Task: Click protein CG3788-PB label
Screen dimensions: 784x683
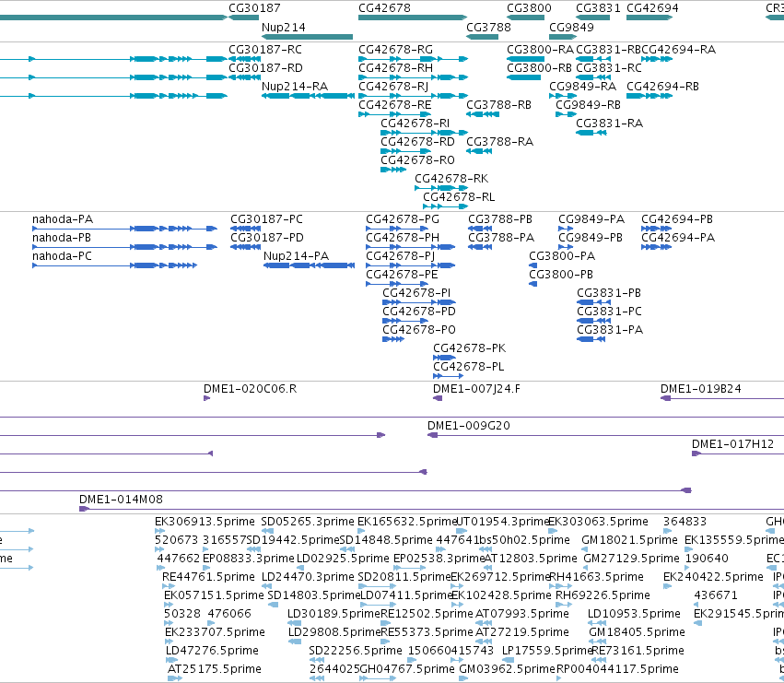Action: tap(500, 219)
